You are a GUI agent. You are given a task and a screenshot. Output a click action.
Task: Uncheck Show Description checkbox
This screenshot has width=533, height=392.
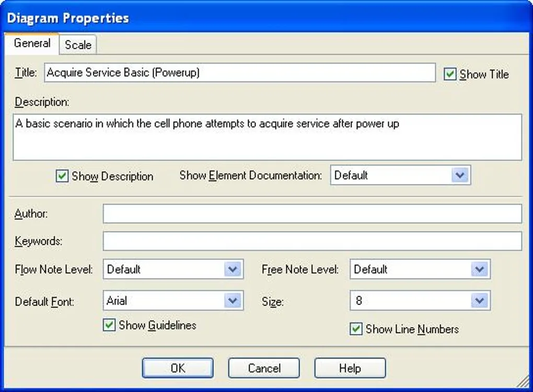click(x=62, y=176)
